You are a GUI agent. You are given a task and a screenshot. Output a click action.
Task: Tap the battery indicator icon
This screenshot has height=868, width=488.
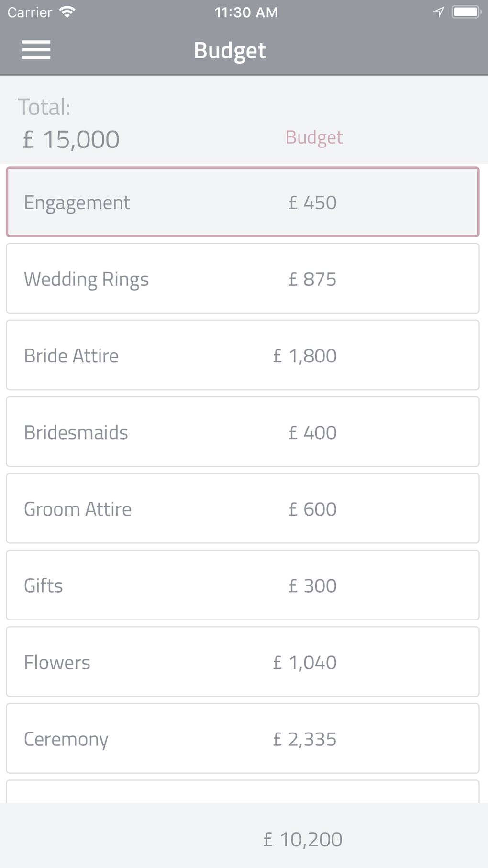[466, 12]
